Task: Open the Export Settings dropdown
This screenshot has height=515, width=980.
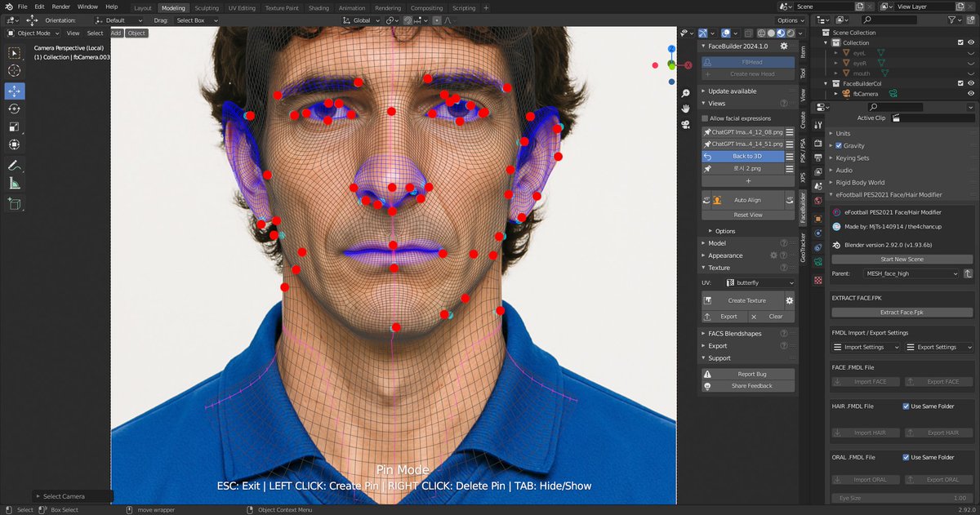Action: click(938, 347)
